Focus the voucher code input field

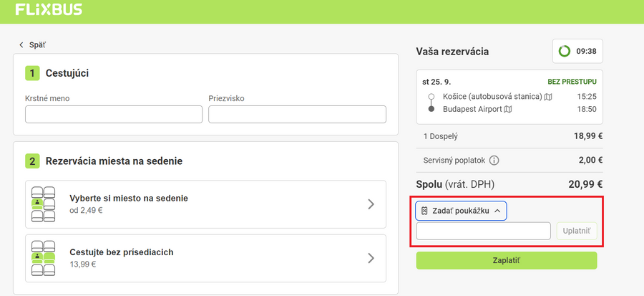[483, 231]
